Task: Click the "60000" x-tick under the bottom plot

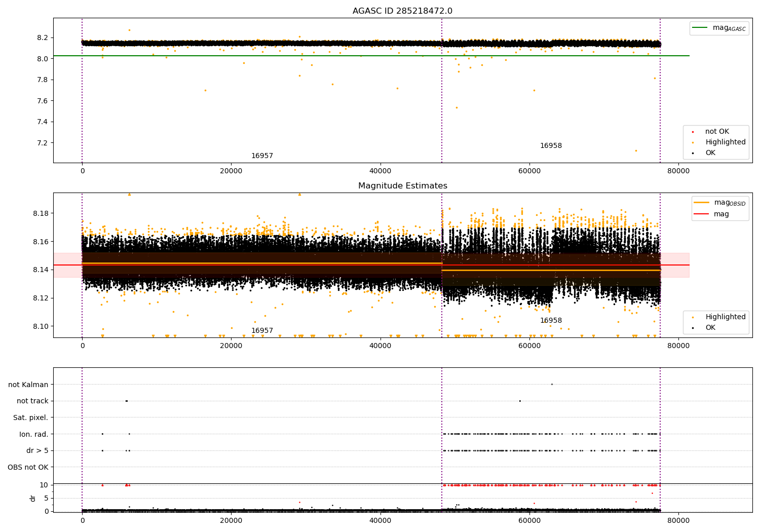Action: pyautogui.click(x=529, y=521)
